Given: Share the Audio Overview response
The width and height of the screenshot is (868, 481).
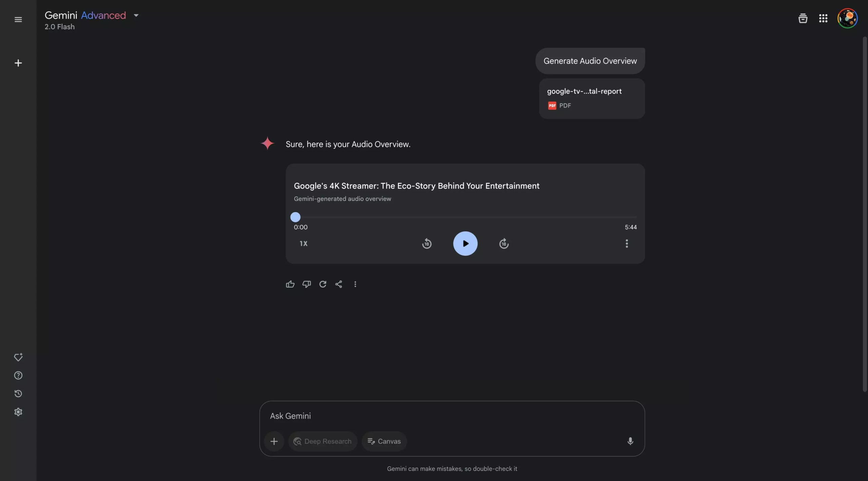Looking at the screenshot, I should pos(339,284).
